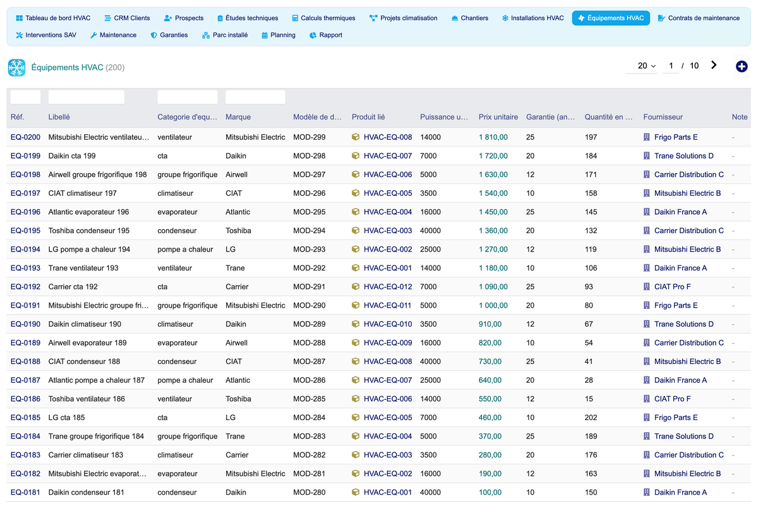Click product cube icon in EQ-0184 row
Viewport: 758px width, 532px height.
click(356, 437)
